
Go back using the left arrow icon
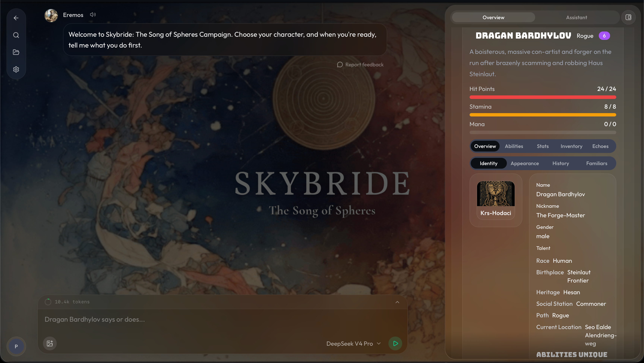[x=16, y=18]
